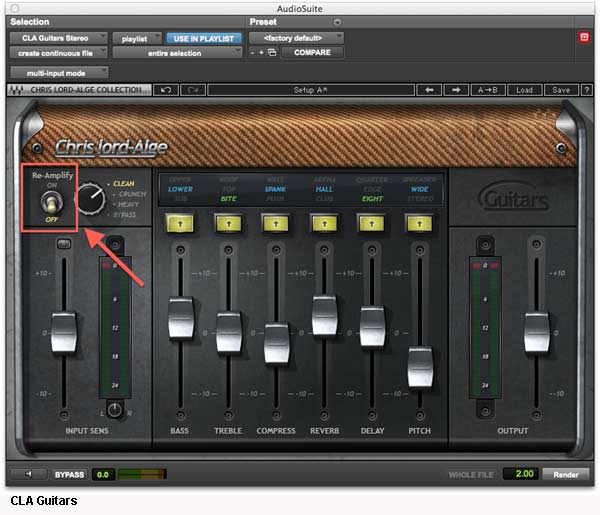The width and height of the screenshot is (600, 515).
Task: Toggle USE IN PLAYLIST button
Action: pos(204,38)
